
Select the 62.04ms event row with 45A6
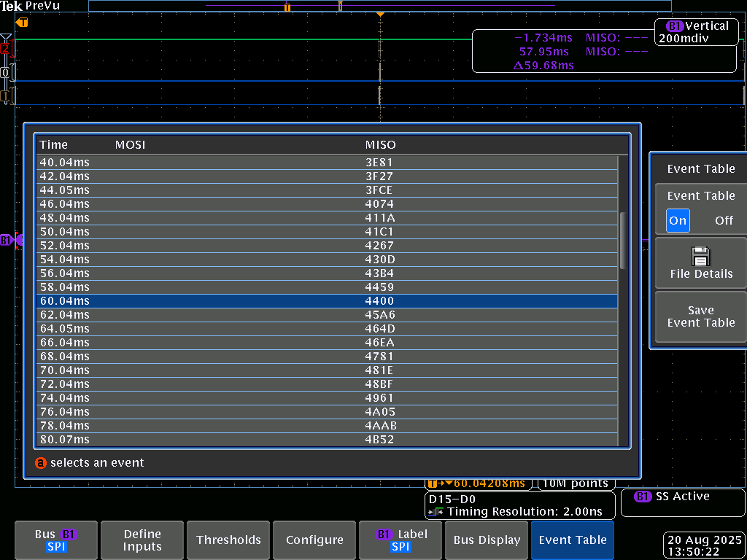(x=327, y=315)
